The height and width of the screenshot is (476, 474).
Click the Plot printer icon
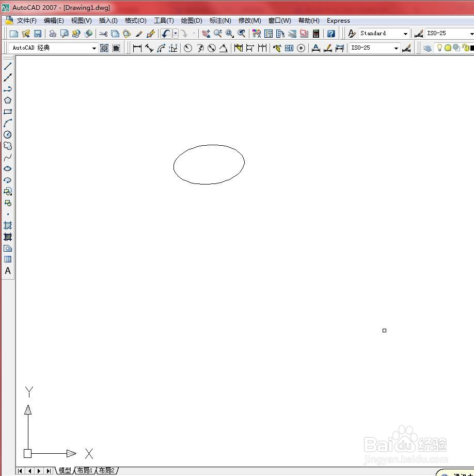(x=53, y=34)
